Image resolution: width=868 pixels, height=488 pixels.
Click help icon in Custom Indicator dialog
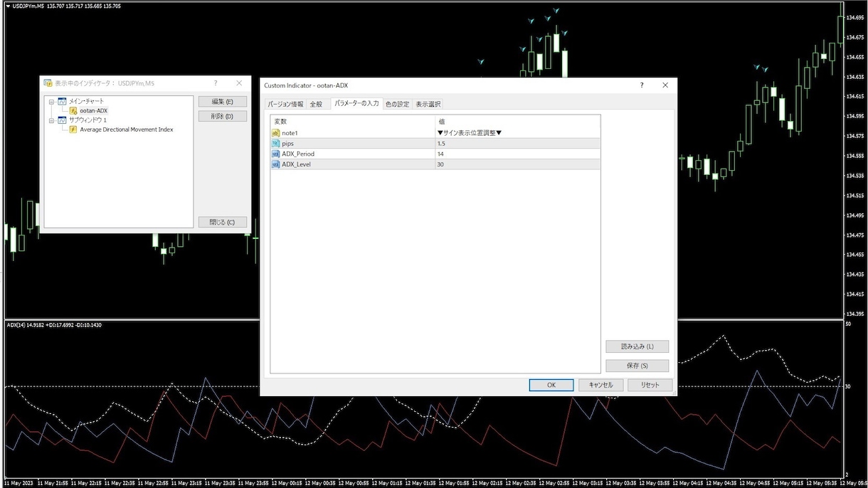tap(642, 85)
